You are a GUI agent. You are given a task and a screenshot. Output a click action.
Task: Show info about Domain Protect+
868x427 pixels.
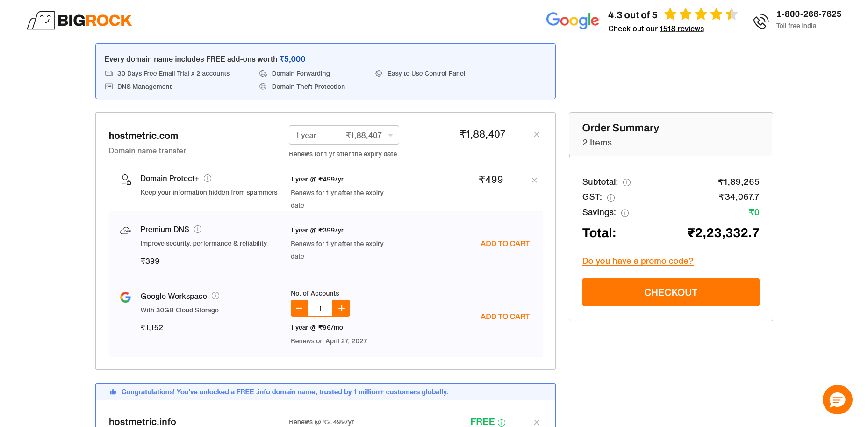(x=208, y=178)
